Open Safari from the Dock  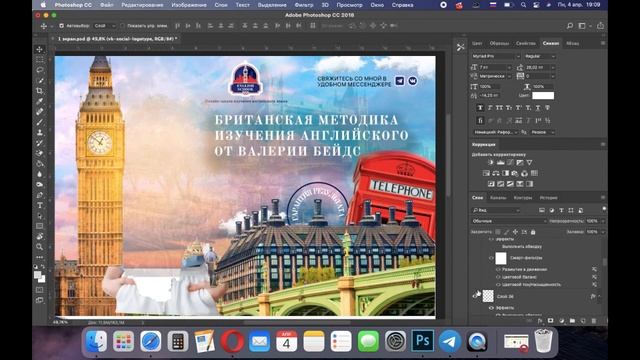tap(151, 341)
